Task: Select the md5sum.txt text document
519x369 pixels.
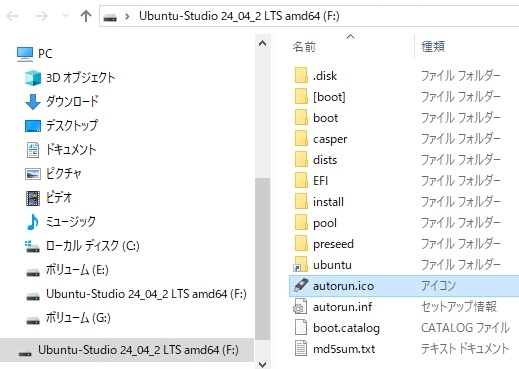Action: click(344, 349)
